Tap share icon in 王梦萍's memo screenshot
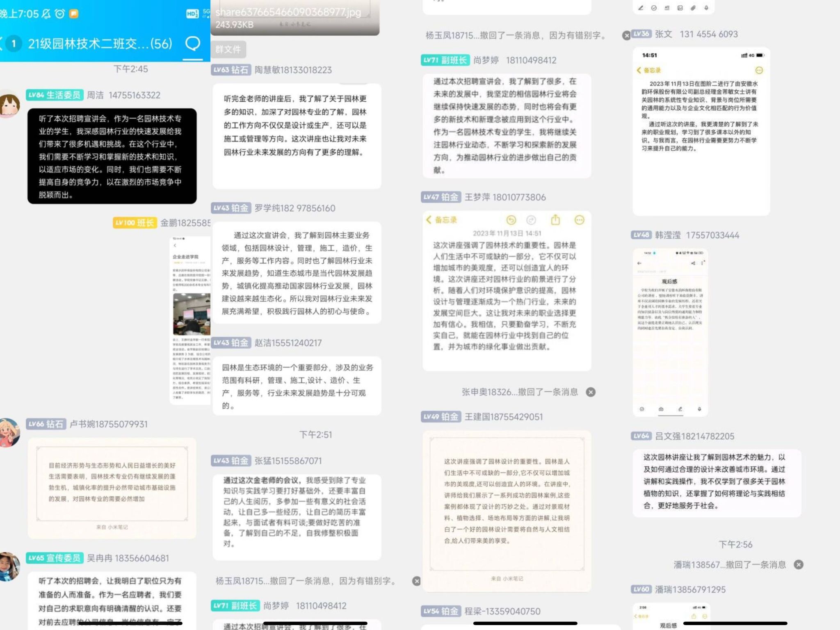 pyautogui.click(x=555, y=220)
